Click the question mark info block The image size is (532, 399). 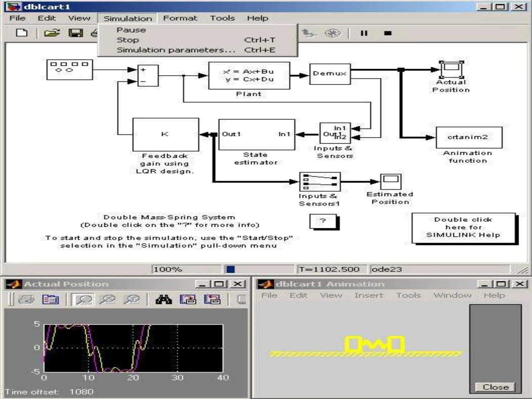click(x=323, y=221)
